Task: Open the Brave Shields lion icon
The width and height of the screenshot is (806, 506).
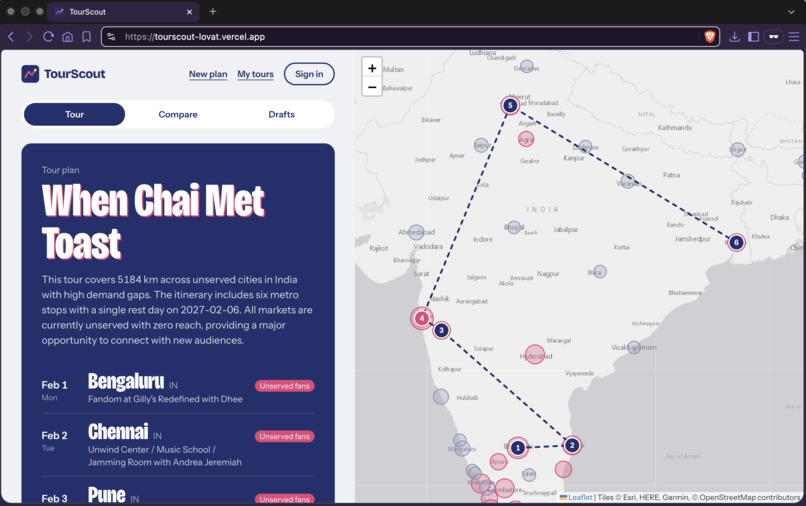Action: (709, 37)
